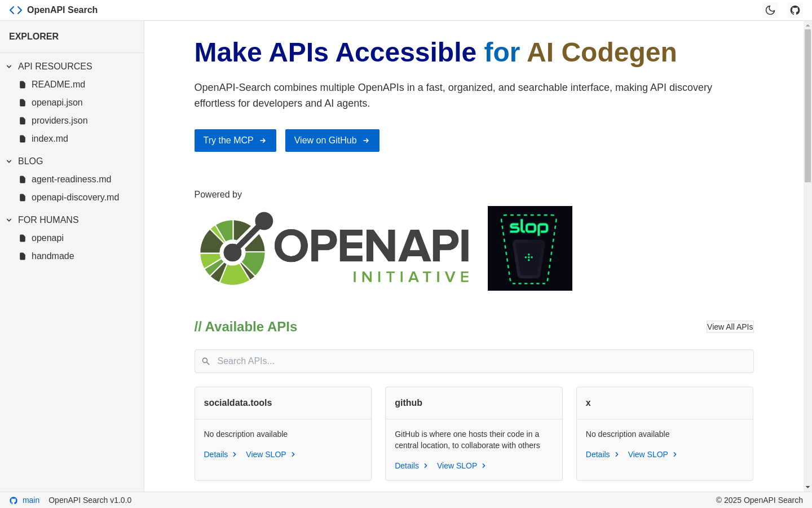The height and width of the screenshot is (508, 812).
Task: Open providers.json file
Action: [60, 121]
